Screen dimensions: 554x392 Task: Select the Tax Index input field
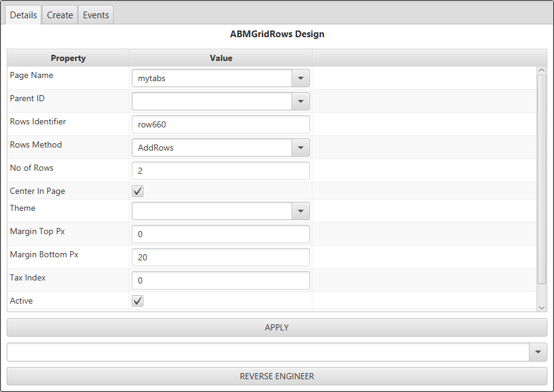coord(220,280)
